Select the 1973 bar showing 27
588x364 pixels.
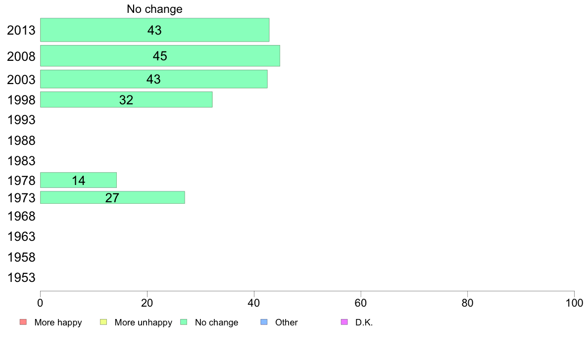click(x=112, y=197)
